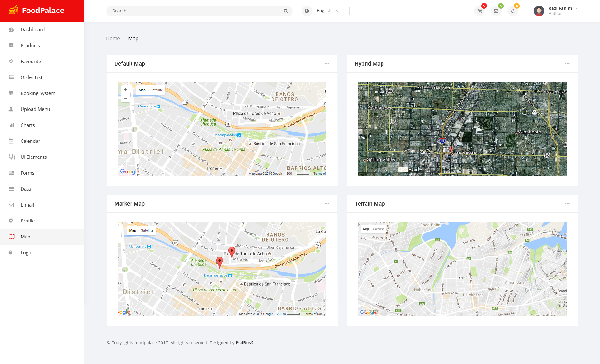Open the Kazi Fahim user menu arrow
Viewport: 600px width, 364px height.
pos(577,9)
